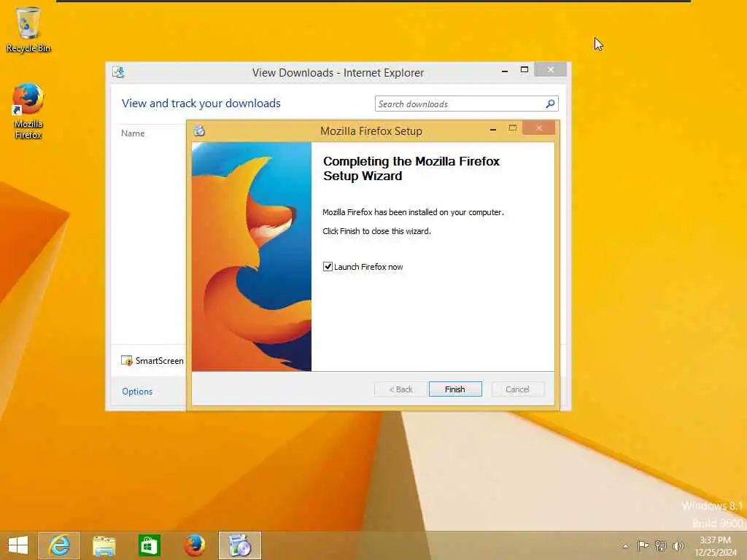The height and width of the screenshot is (560, 747).
Task: Click Finish to close the wizard
Action: (455, 389)
